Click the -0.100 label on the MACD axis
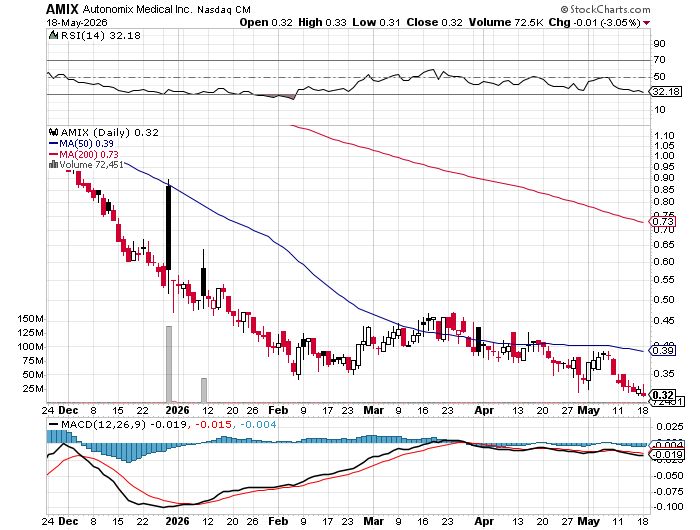Screen dimensions: 700x530 click(x=667, y=507)
